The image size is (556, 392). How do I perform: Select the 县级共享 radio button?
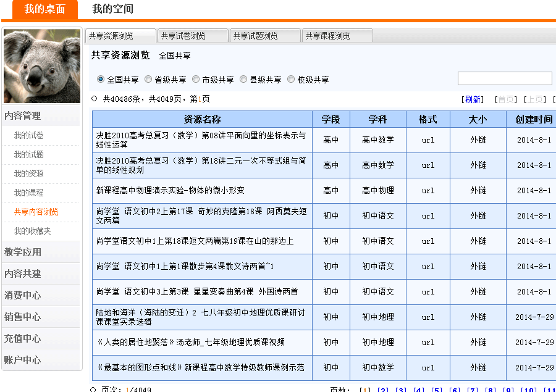coord(244,80)
